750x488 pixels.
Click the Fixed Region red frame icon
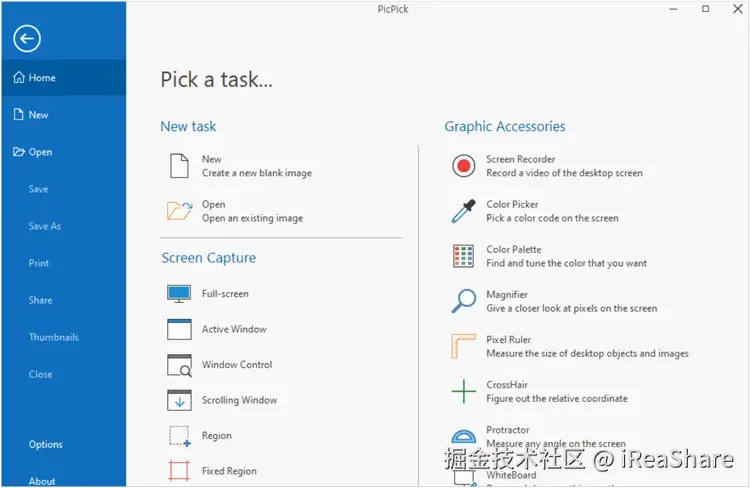click(179, 471)
